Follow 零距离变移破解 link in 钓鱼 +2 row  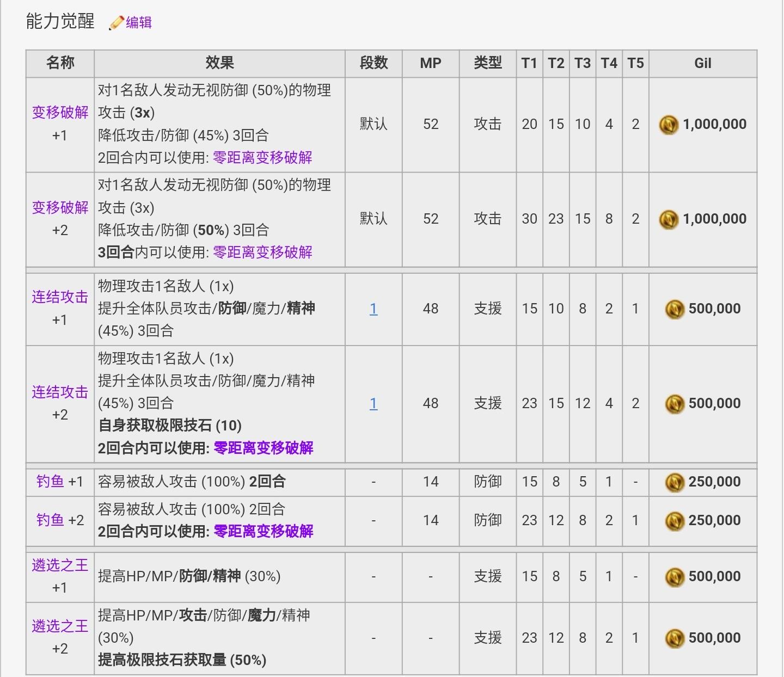pyautogui.click(x=264, y=532)
